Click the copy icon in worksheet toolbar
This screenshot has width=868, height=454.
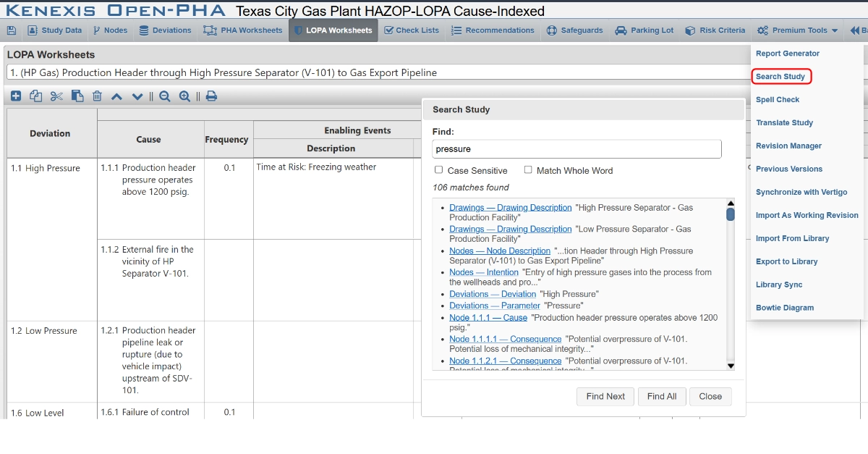[x=36, y=96]
